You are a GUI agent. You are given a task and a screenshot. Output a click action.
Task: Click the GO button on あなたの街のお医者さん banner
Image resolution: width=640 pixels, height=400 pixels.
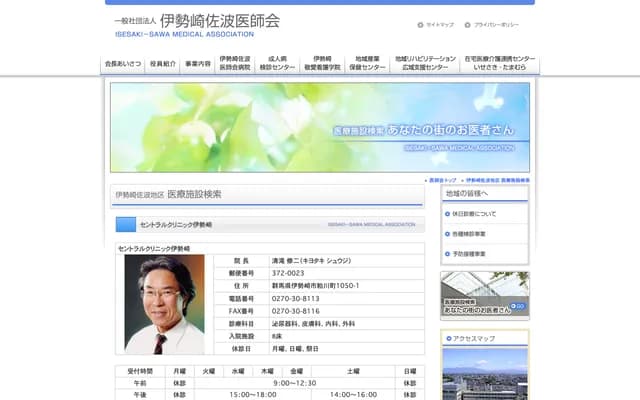click(x=518, y=306)
